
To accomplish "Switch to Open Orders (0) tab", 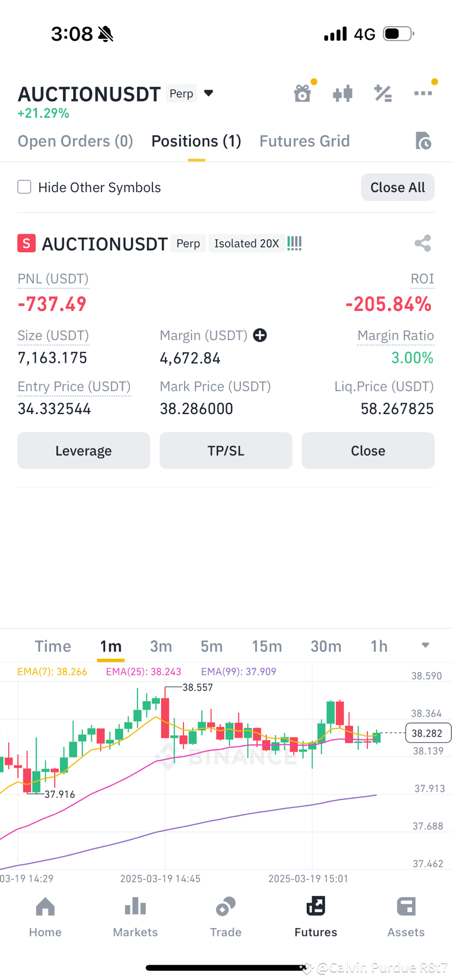I will 75,141.
